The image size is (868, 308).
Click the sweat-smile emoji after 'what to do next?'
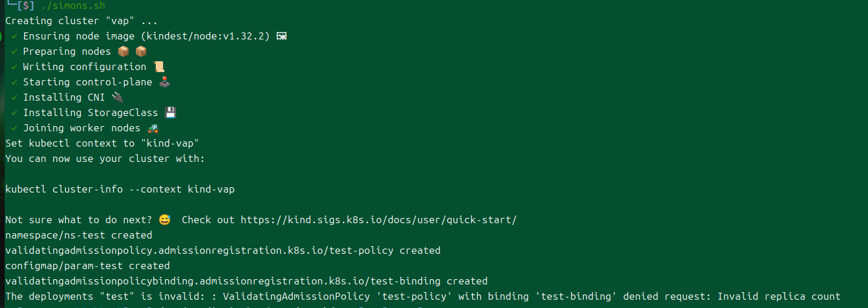(x=164, y=220)
